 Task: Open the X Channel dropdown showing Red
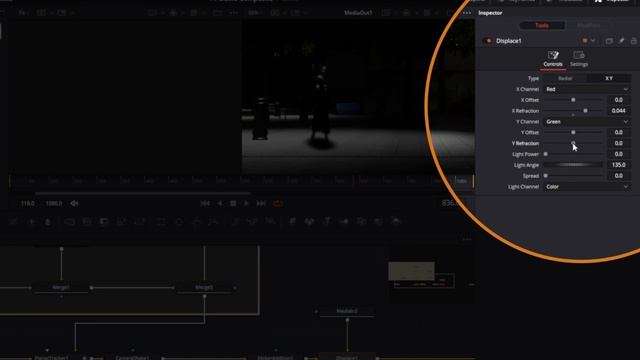[x=587, y=89]
